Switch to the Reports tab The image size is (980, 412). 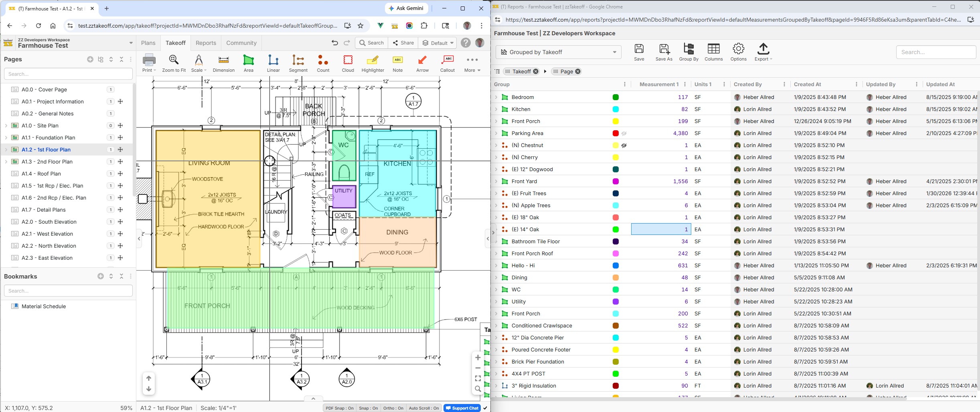(x=206, y=43)
